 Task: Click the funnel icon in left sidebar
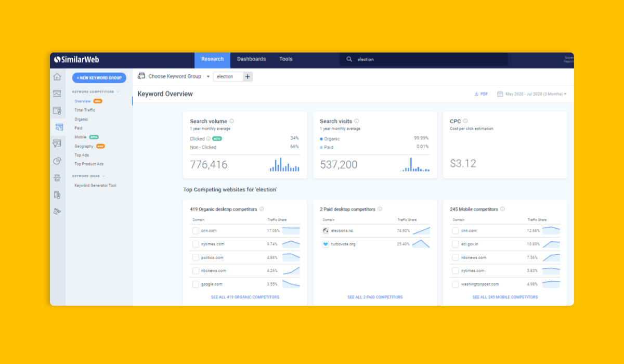pyautogui.click(x=57, y=144)
